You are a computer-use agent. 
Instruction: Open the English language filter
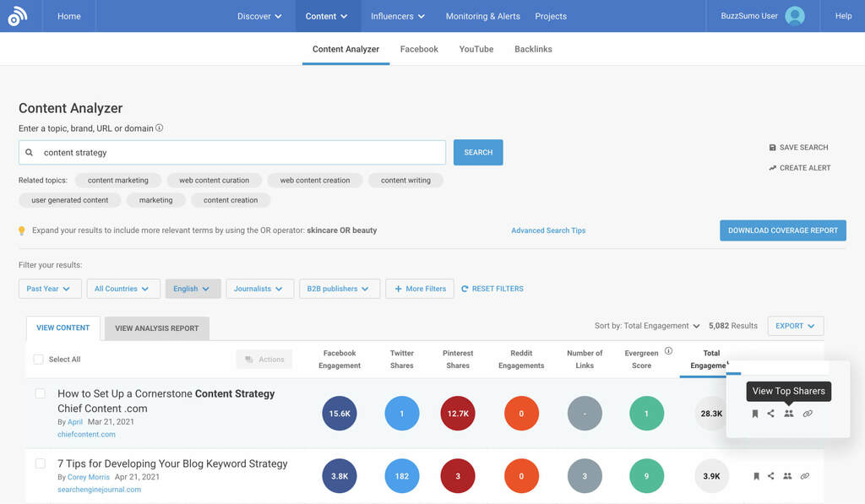[x=193, y=289]
